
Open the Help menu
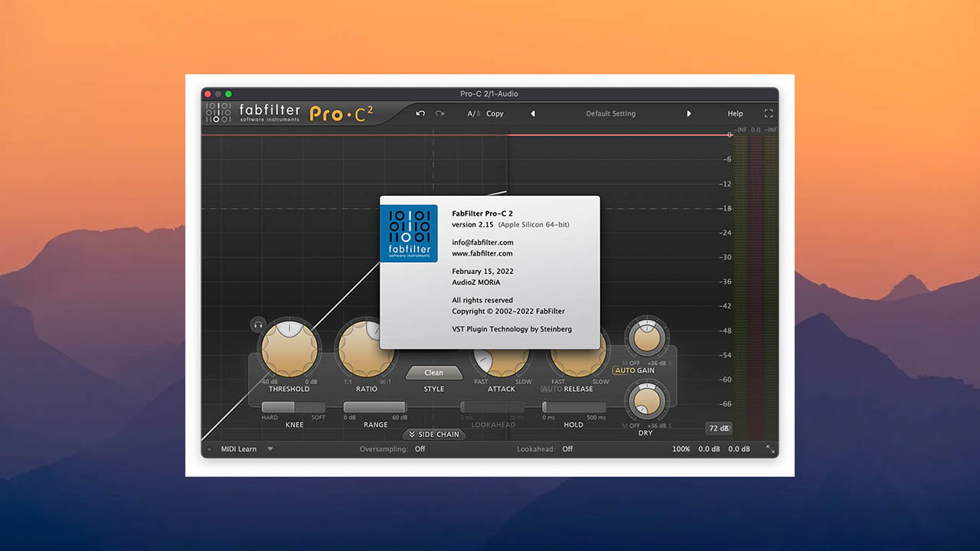(x=735, y=113)
